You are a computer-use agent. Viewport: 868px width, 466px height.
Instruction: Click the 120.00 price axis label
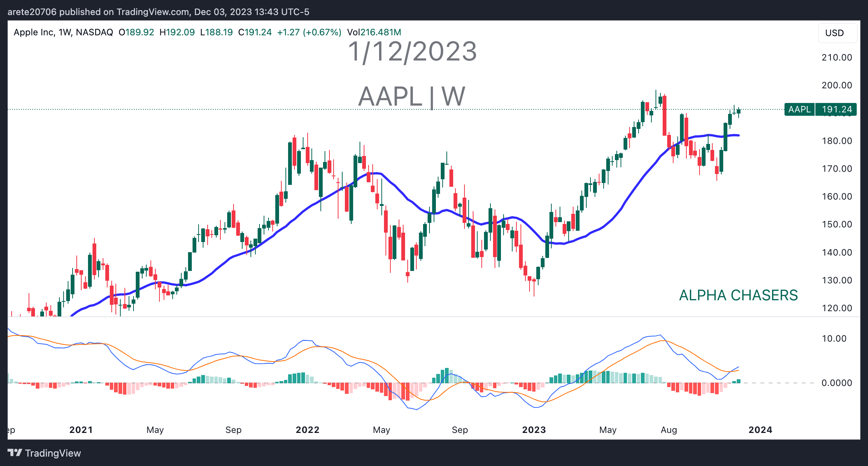(837, 308)
